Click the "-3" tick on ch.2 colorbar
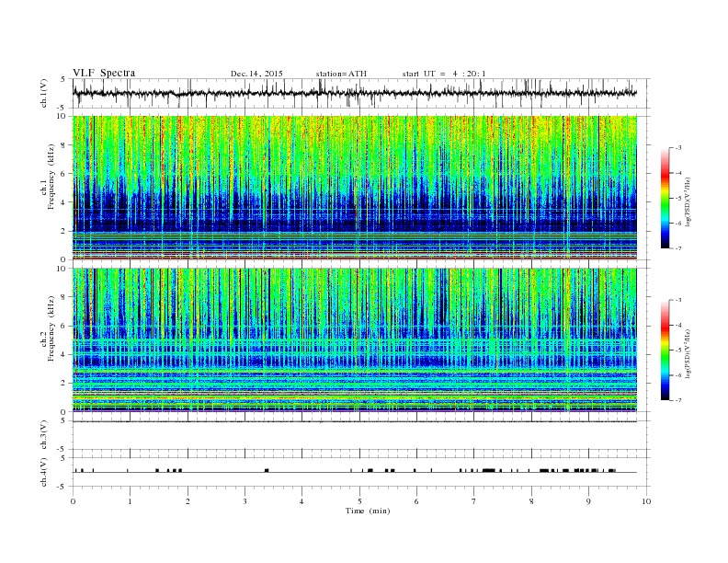Viewport: 728px width, 563px height. 678,300
